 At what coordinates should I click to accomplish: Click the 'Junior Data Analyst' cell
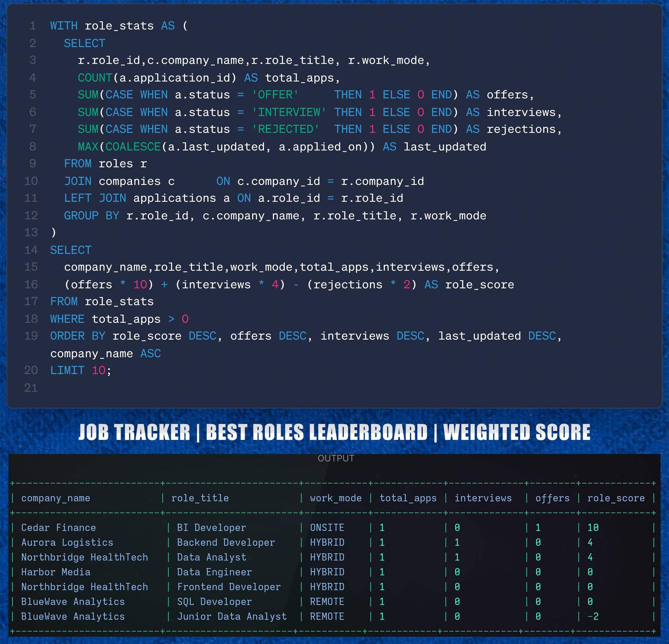232,616
